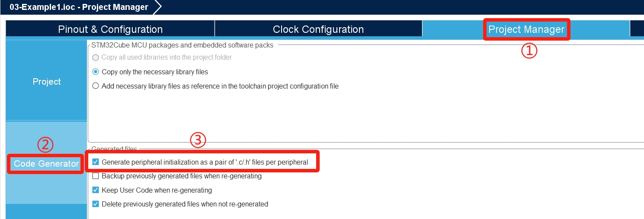Click the red circled number 2 marker
This screenshot has height=219, width=644.
[45, 145]
